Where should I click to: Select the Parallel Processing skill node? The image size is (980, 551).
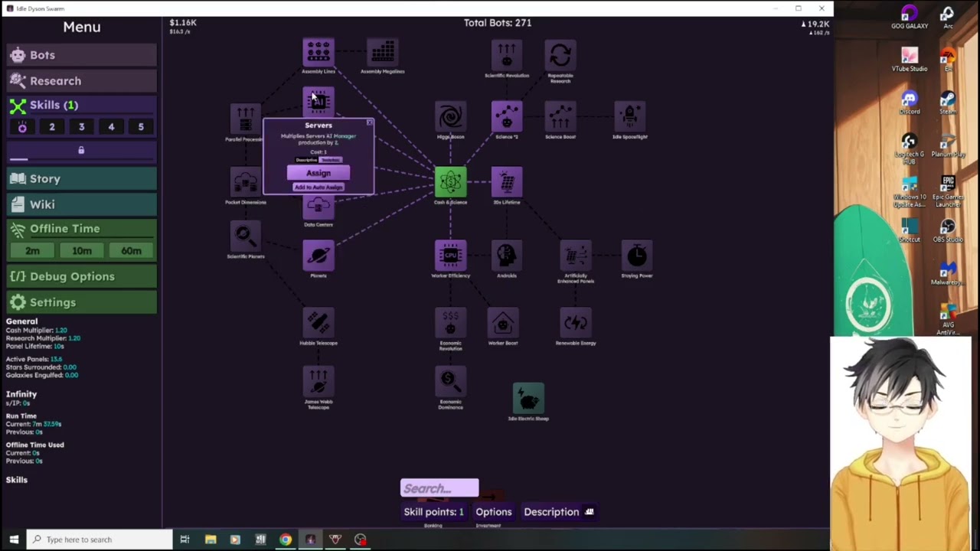[x=245, y=119]
